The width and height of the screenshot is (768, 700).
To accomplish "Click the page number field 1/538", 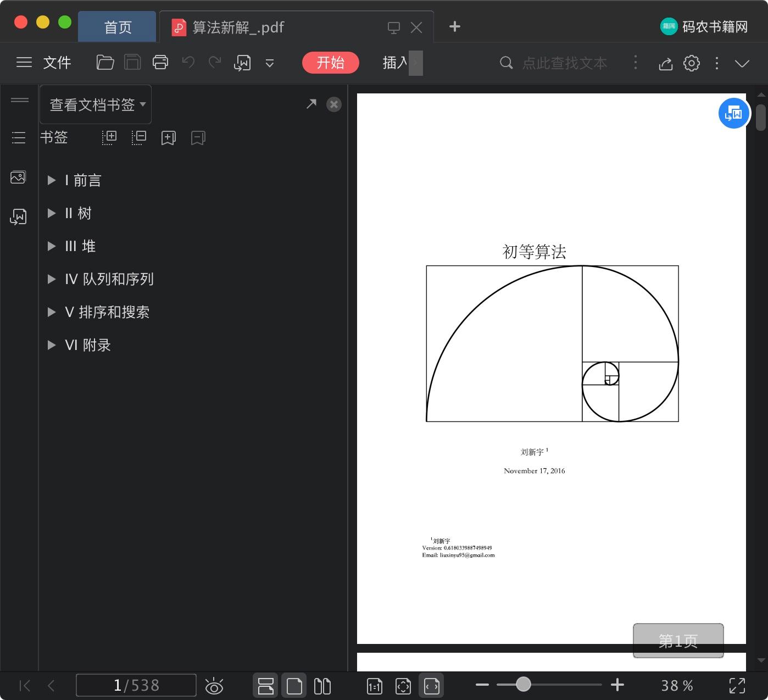I will coord(136,685).
